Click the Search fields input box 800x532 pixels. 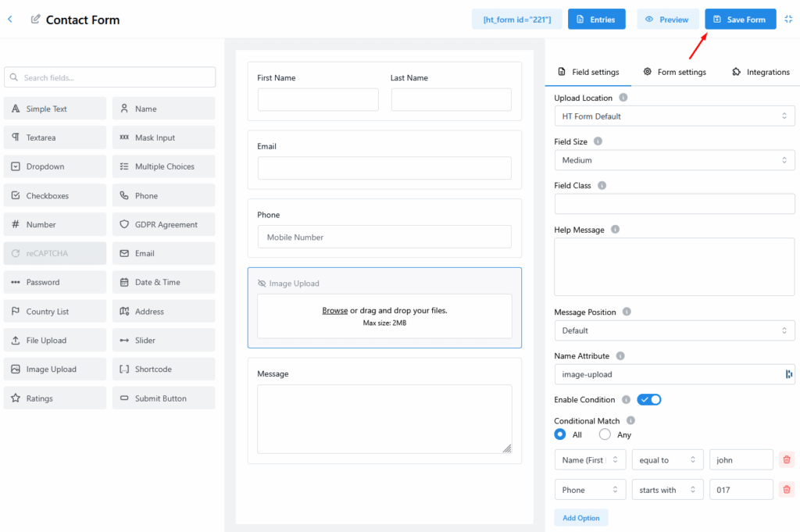(109, 77)
